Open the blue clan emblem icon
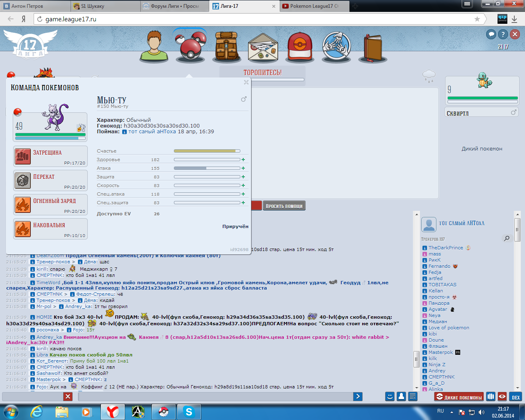This screenshot has width=525, height=420. pyautogui.click(x=336, y=47)
